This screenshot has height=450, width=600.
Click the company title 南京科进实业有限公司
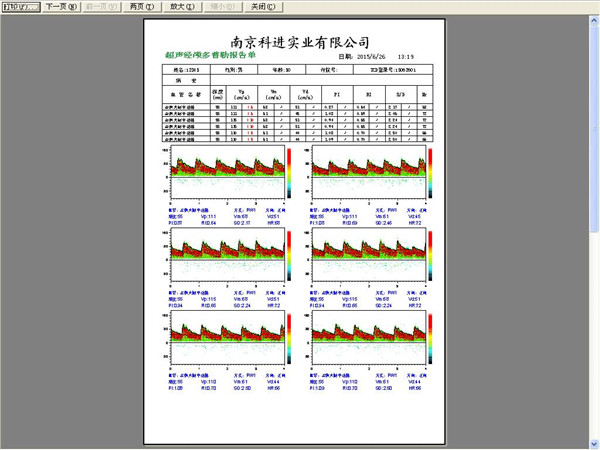(x=299, y=42)
